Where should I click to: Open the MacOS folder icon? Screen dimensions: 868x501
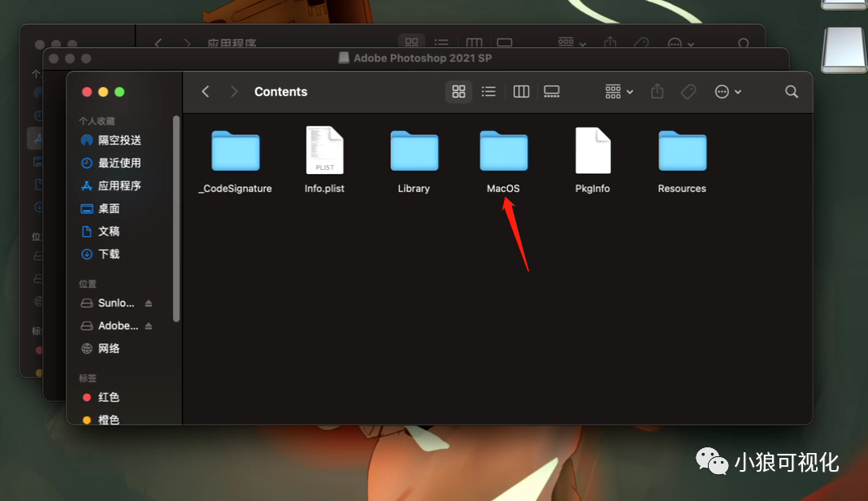[x=503, y=150]
